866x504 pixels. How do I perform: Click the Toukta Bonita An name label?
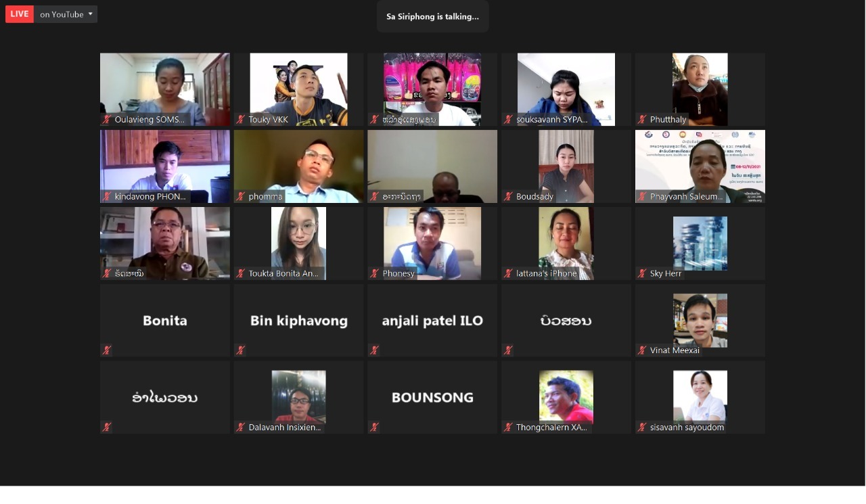click(x=283, y=274)
